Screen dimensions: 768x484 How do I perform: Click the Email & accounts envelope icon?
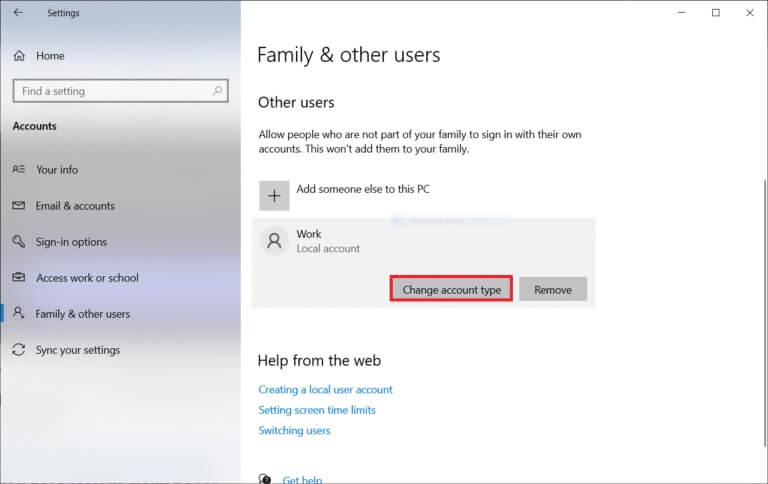click(19, 205)
